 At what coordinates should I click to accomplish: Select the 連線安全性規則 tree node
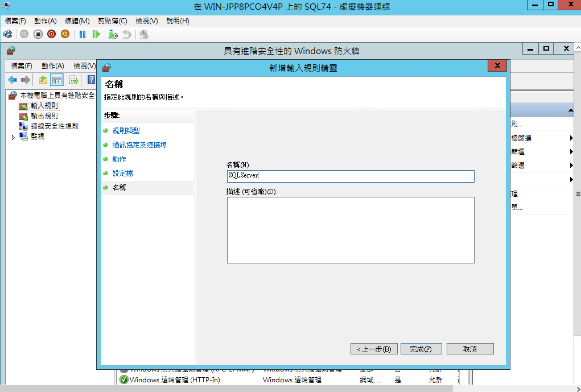pos(55,126)
